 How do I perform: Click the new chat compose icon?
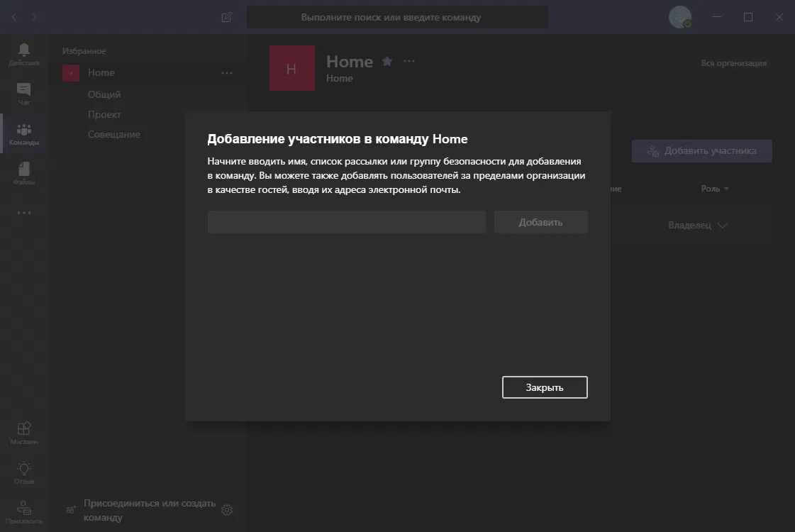pyautogui.click(x=227, y=17)
